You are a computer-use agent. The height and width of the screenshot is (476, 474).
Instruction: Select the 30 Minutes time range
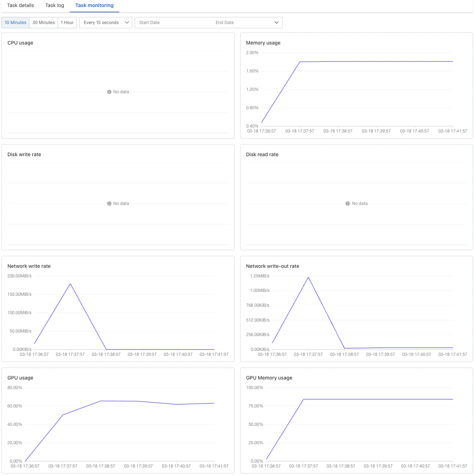coord(44,23)
